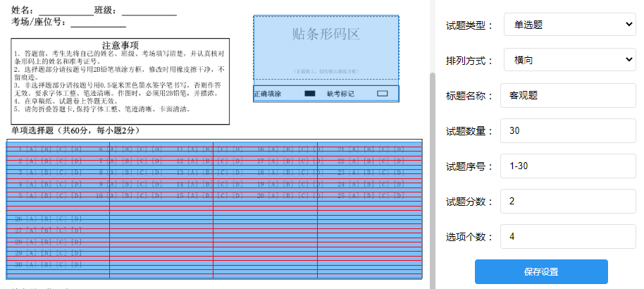
Task: Select the 试题分数 input box
Action: pyautogui.click(x=569, y=202)
